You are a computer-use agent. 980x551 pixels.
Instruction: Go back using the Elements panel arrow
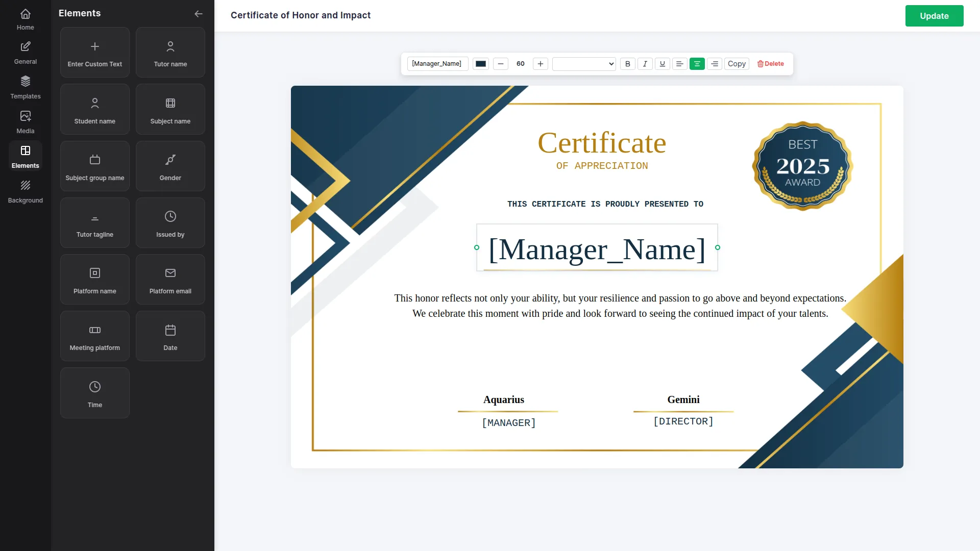(199, 14)
